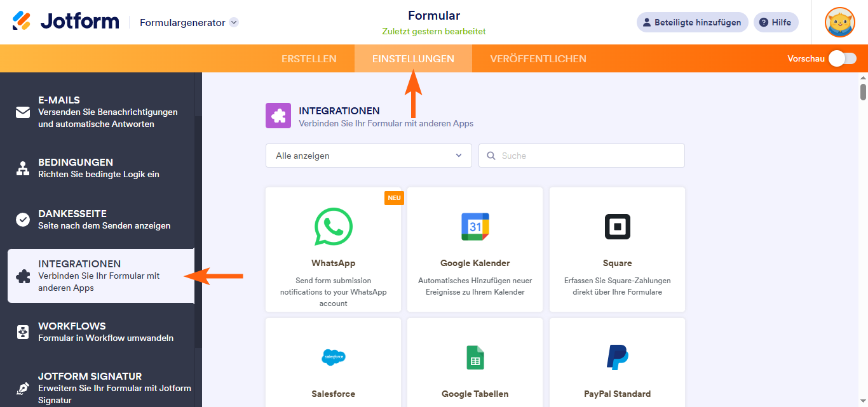Click the Salesforce cloud logo
This screenshot has width=868, height=407.
tap(334, 357)
